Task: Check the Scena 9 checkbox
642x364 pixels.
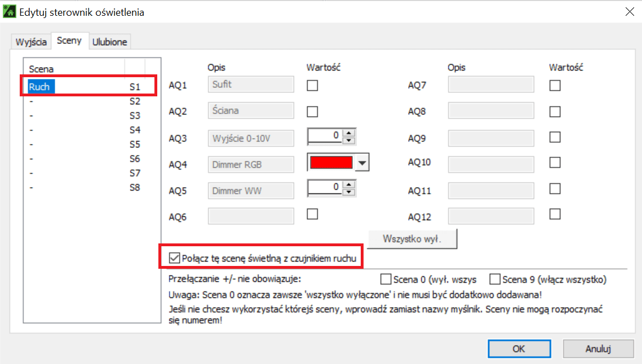Action: (495, 279)
